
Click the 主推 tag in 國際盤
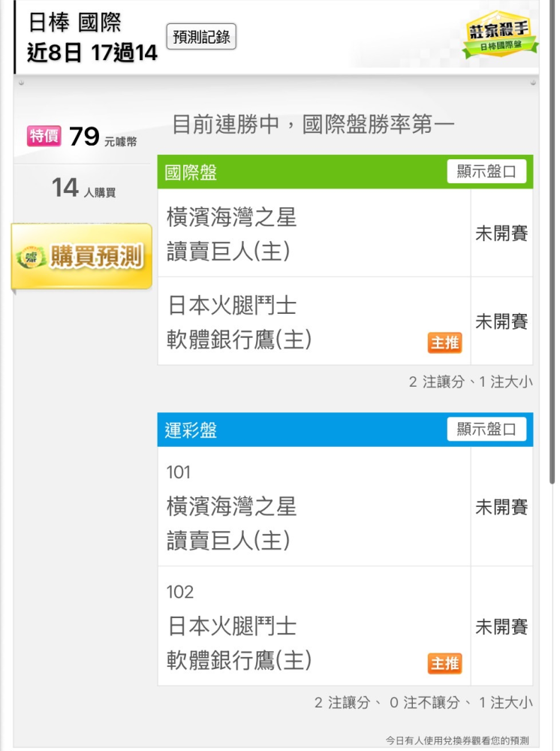pos(444,343)
